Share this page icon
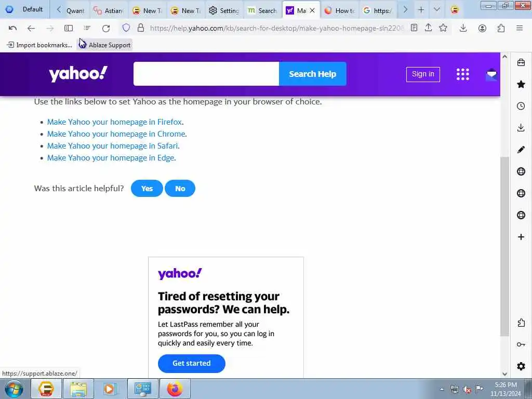The image size is (532, 399). [x=428, y=28]
